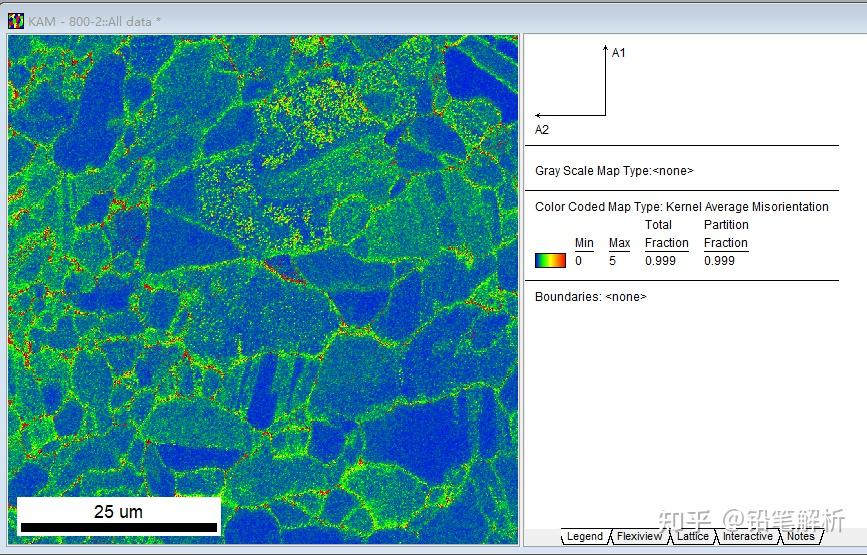
Task: Click the 'Max' column header
Action: (619, 243)
